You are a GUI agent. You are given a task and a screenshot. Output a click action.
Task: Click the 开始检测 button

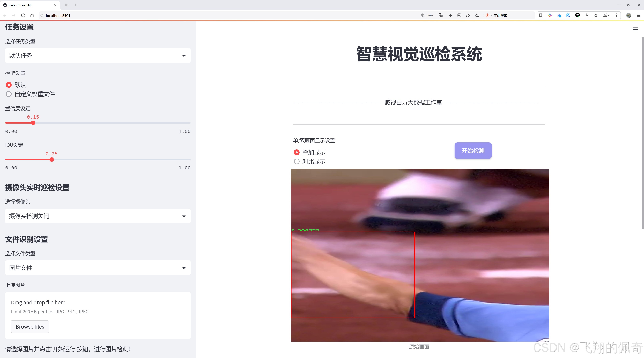click(473, 150)
